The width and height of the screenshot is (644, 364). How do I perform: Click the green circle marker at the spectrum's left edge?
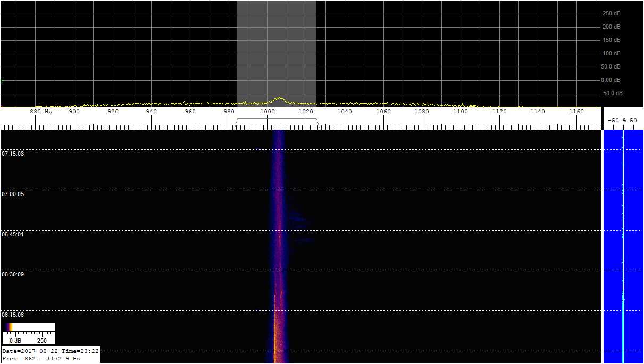pyautogui.click(x=1, y=80)
